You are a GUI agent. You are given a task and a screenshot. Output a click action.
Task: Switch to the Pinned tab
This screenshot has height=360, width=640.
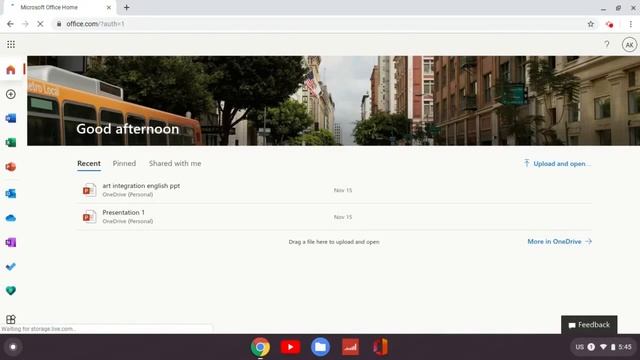point(124,163)
